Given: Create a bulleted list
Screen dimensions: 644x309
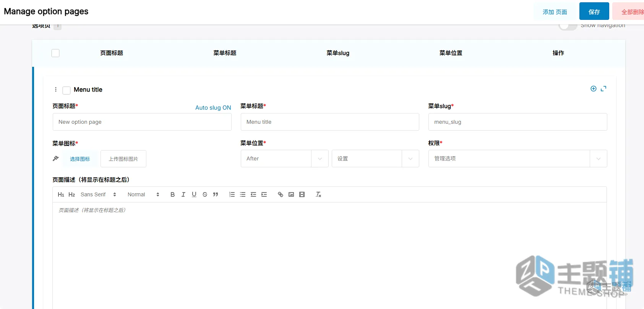Looking at the screenshot, I should [242, 194].
